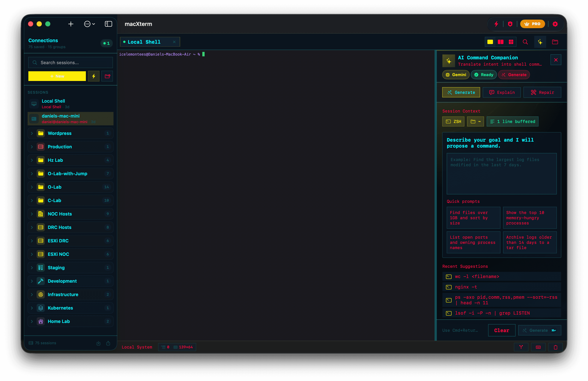Click the red Generate mode pill
Screen dimensions: 588x381
514,75
